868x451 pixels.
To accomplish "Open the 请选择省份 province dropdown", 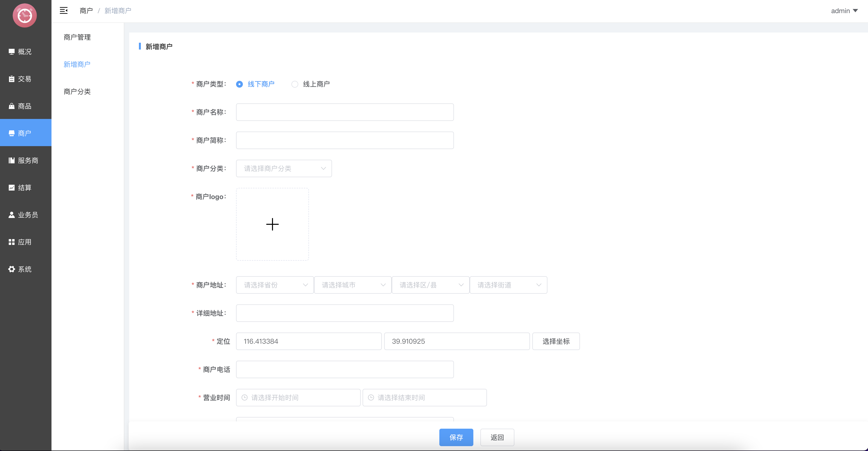I will (x=275, y=285).
